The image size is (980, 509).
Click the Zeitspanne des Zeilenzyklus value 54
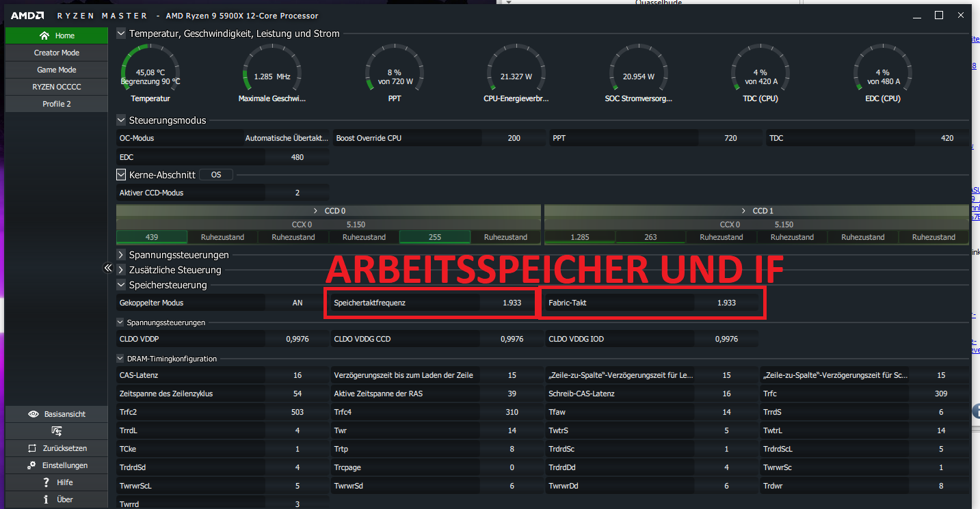(x=297, y=394)
